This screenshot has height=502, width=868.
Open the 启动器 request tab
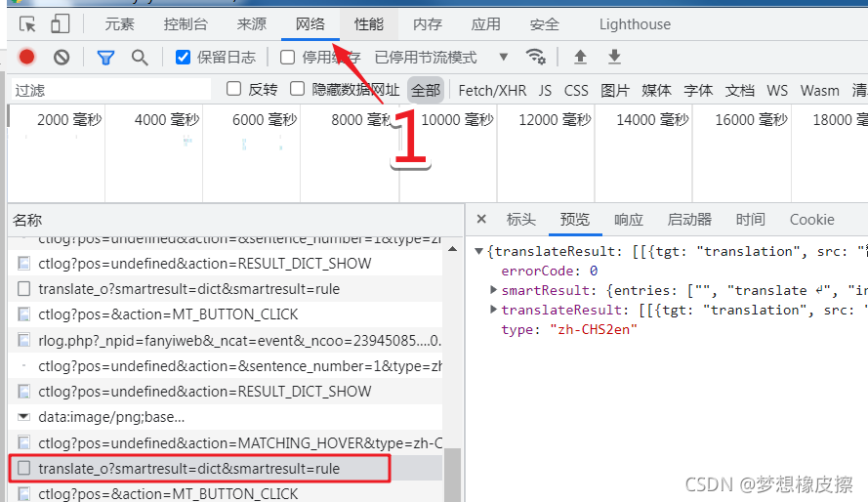(689, 220)
